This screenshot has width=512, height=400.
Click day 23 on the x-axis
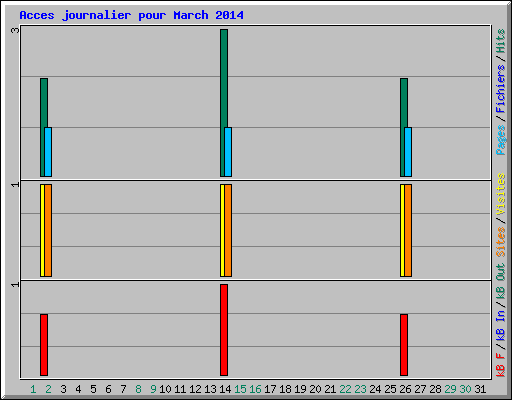point(360,389)
